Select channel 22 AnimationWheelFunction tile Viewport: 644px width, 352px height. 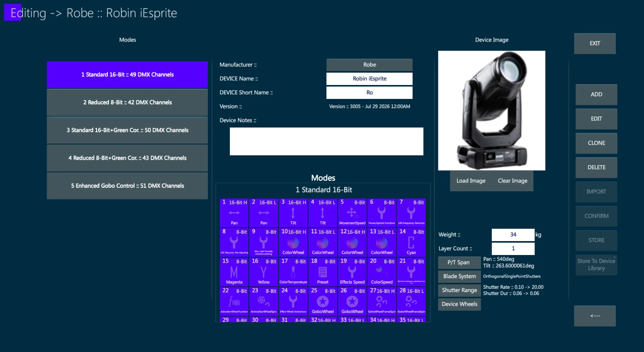[234, 301]
